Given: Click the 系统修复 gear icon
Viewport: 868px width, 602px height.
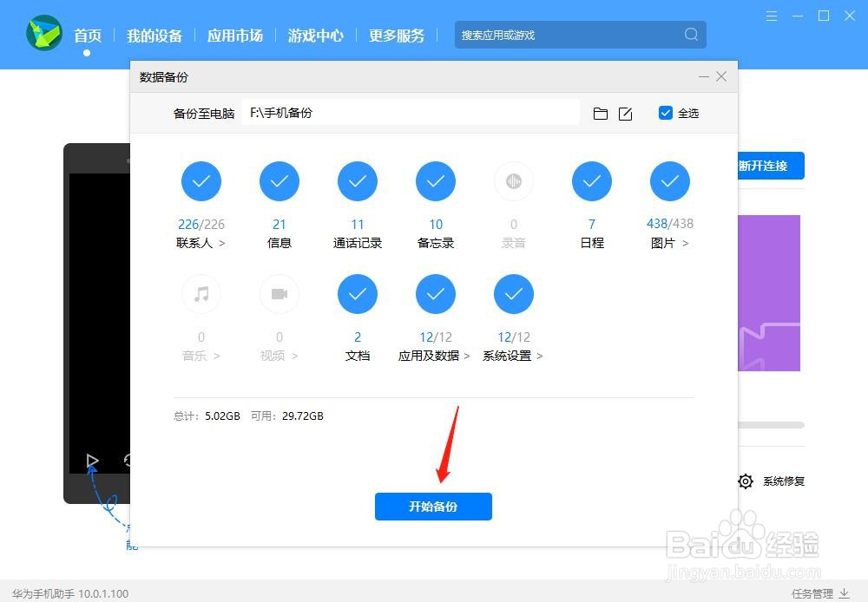Looking at the screenshot, I should click(746, 481).
